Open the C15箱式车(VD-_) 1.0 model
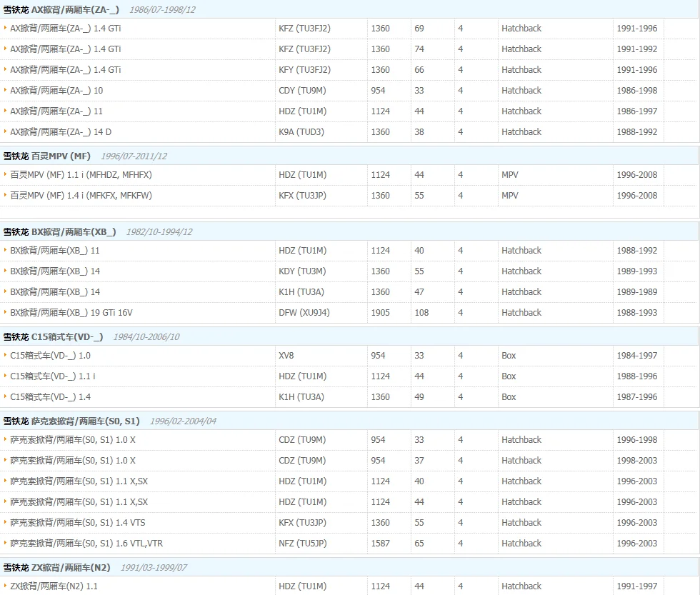700x595 pixels. (x=51, y=355)
